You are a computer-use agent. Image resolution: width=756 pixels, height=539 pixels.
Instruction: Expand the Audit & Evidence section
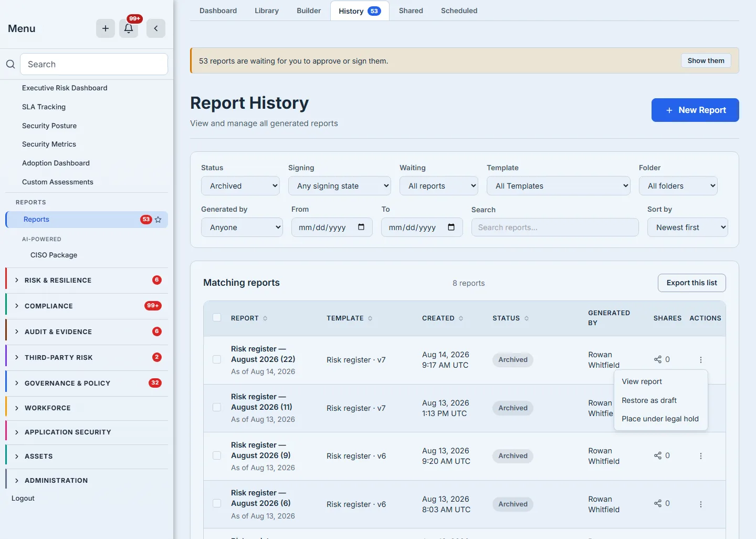(87, 332)
